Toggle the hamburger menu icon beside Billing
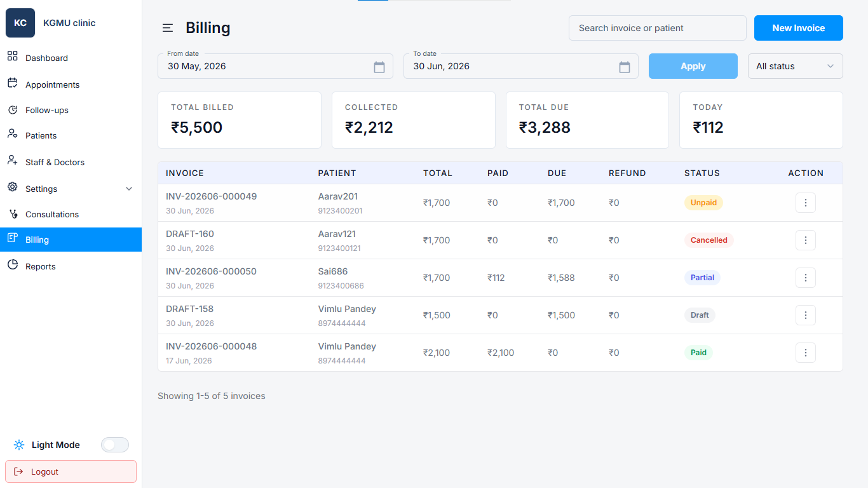Image resolution: width=868 pixels, height=488 pixels. (168, 28)
